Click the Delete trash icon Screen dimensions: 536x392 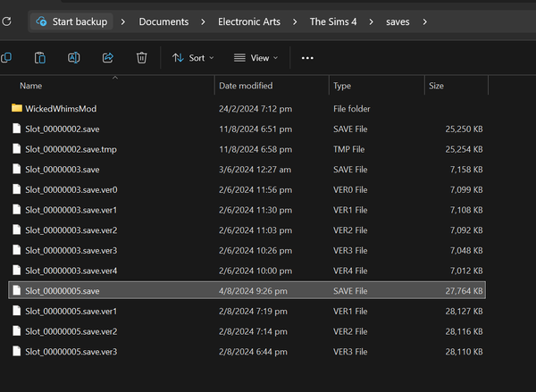click(141, 58)
